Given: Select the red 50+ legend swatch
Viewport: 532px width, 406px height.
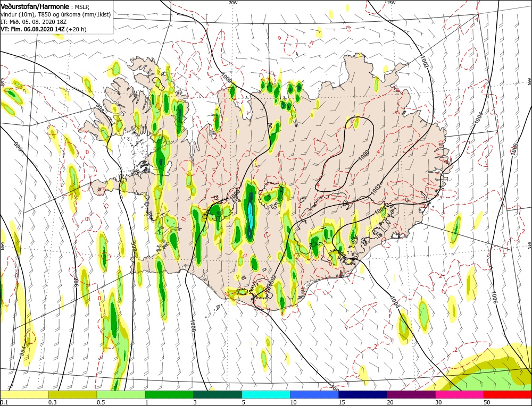Looking at the screenshot, I should click(x=508, y=394).
